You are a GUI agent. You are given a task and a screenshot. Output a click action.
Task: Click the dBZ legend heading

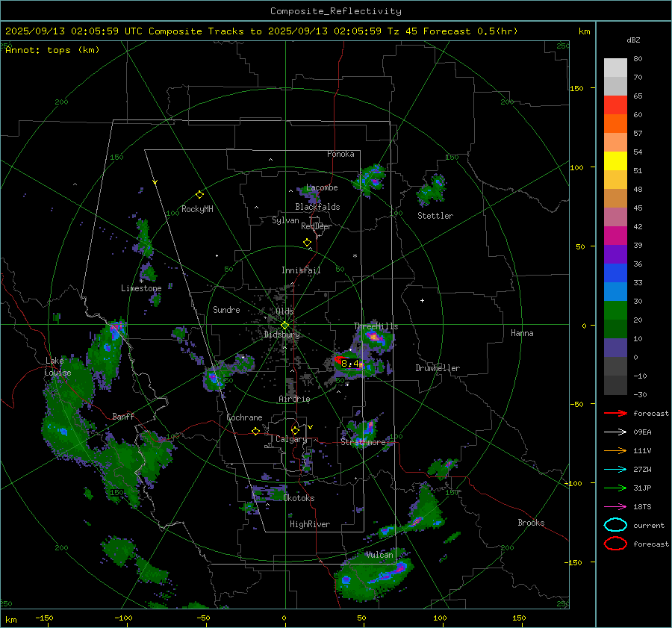tap(633, 40)
